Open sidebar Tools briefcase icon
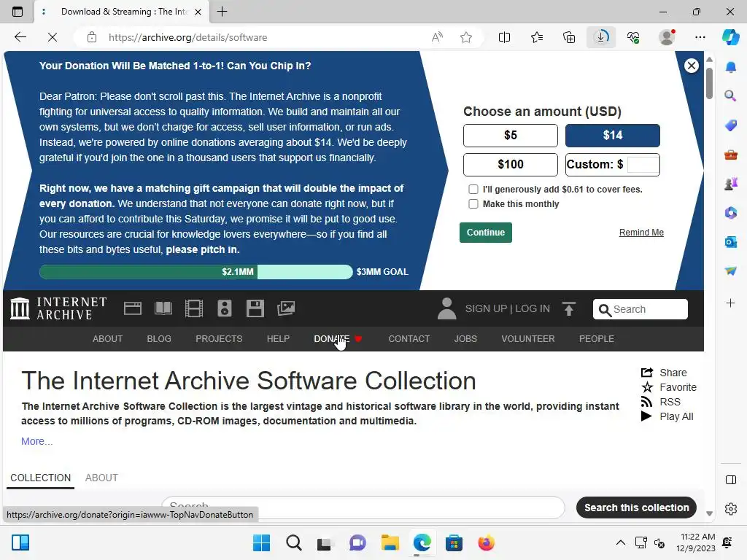Screen dimensions: 747x560 730,155
